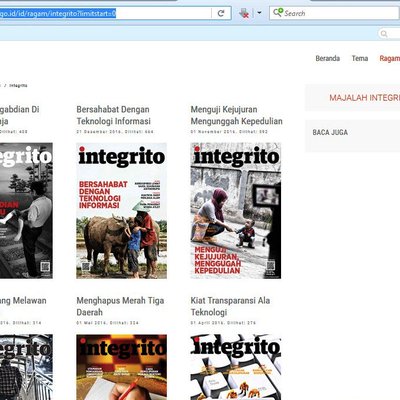Screen dimensions: 400x400
Task: Click the date line '21 Desember 2016' under Bersahabat
Action: [x=115, y=132]
